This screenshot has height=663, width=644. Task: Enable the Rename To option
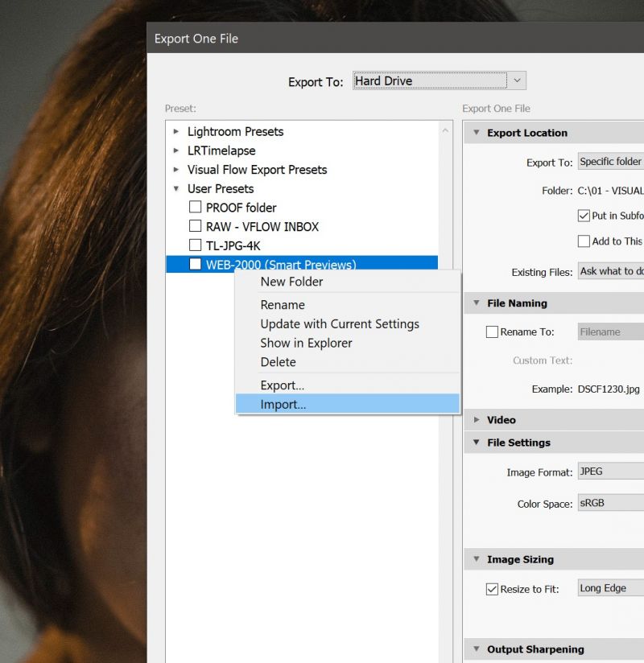pyautogui.click(x=493, y=331)
